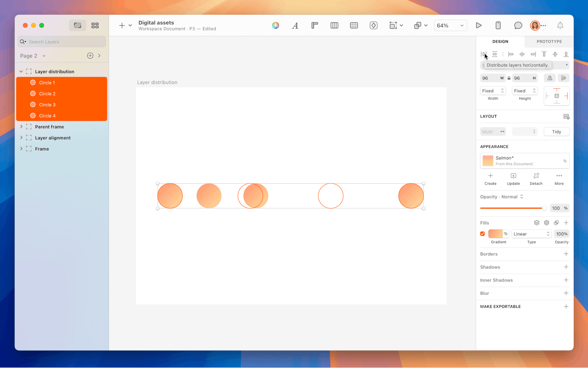Switch to components grid view
This screenshot has height=368, width=588.
(95, 25)
